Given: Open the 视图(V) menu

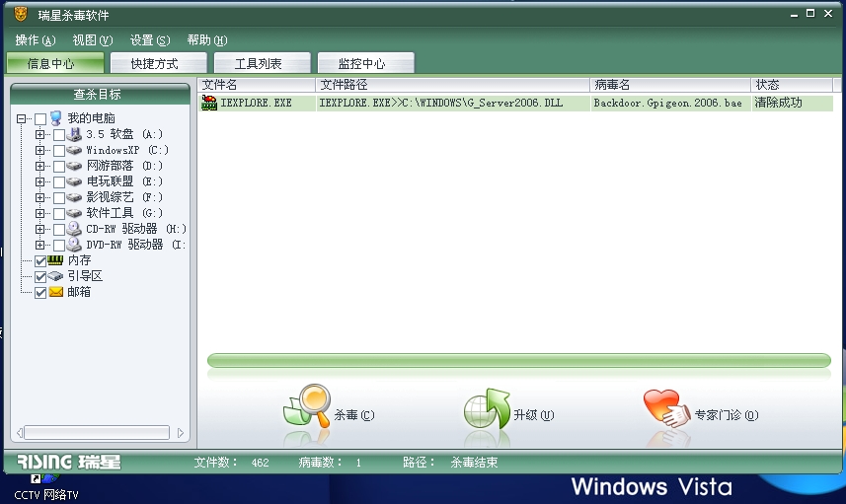Looking at the screenshot, I should pyautogui.click(x=92, y=39).
